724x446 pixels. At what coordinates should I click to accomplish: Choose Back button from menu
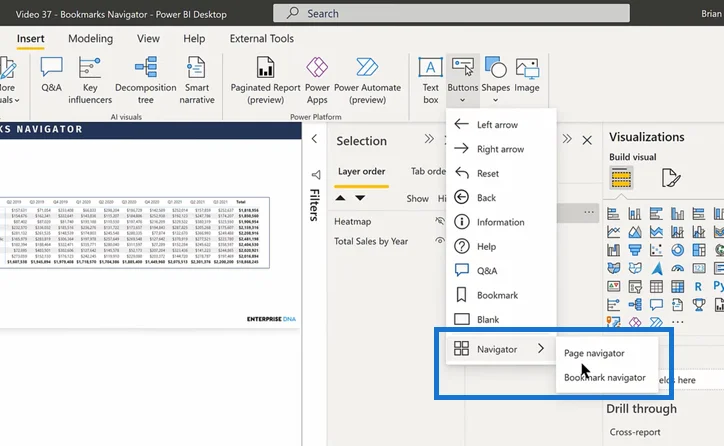click(501, 198)
